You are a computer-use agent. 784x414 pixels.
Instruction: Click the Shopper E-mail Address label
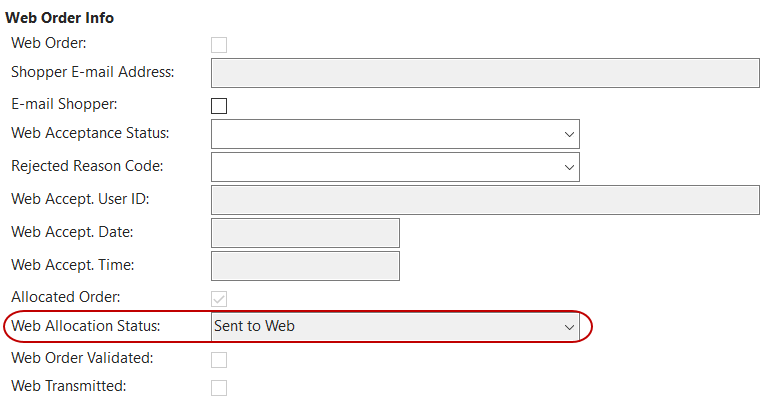(x=92, y=72)
